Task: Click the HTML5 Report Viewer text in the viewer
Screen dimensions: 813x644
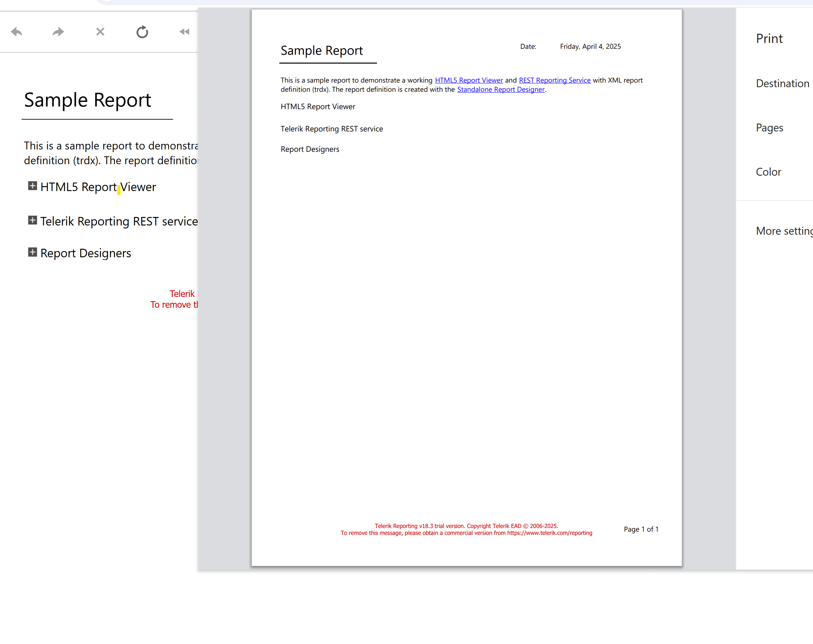Action: [98, 187]
